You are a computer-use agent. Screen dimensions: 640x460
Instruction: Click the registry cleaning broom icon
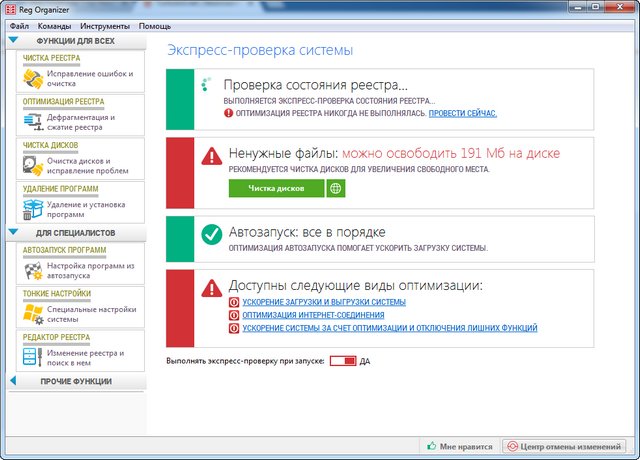(x=33, y=79)
